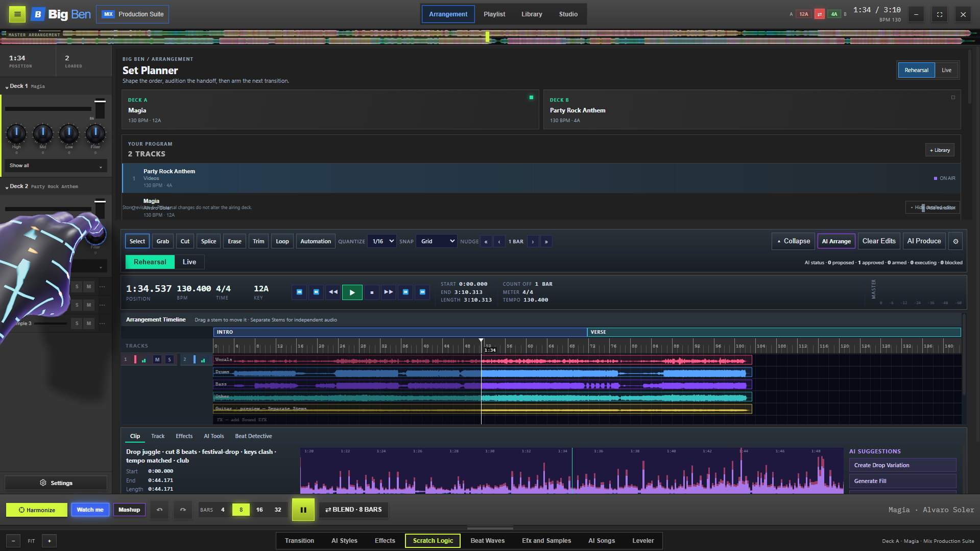Mute timeline track 1
Image resolution: width=980 pixels, height=551 pixels.
click(157, 359)
